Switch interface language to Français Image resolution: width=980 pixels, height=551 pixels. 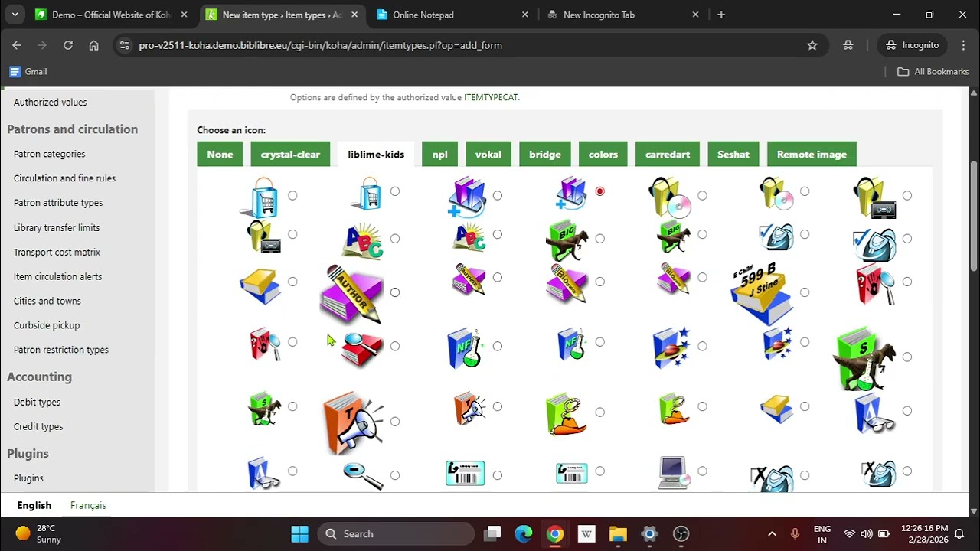point(88,505)
